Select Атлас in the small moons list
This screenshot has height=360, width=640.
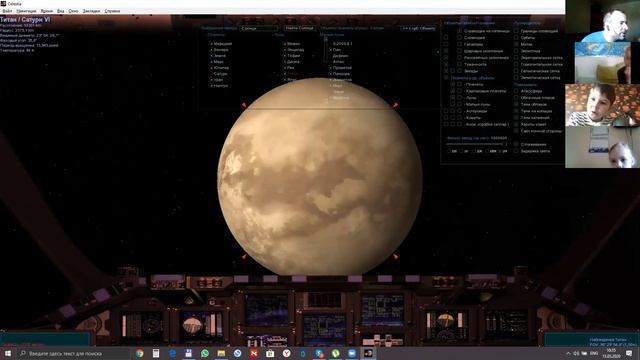coord(338,62)
